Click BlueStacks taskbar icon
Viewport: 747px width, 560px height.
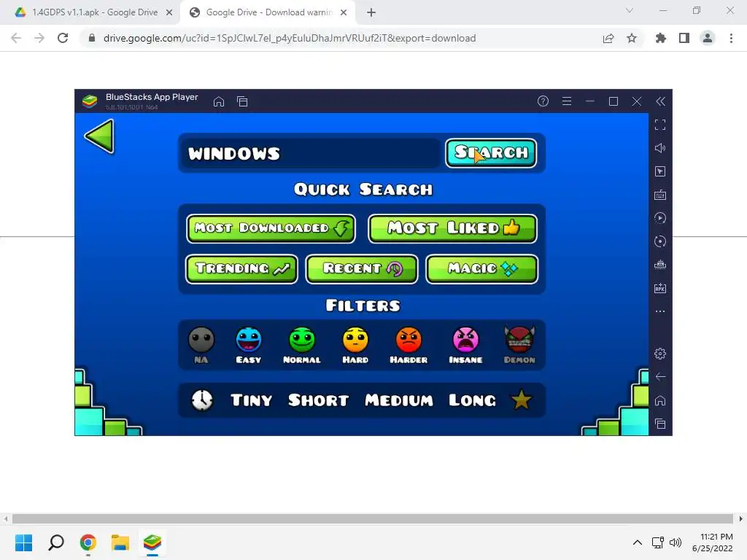[x=152, y=542]
